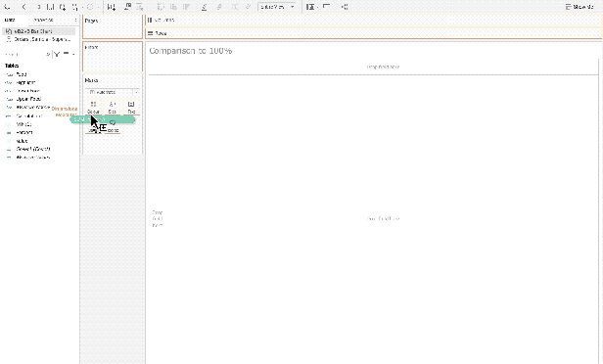This screenshot has height=364, width=603.
Task: Click the Group Members paperclip icon
Action: pyautogui.click(x=219, y=7)
